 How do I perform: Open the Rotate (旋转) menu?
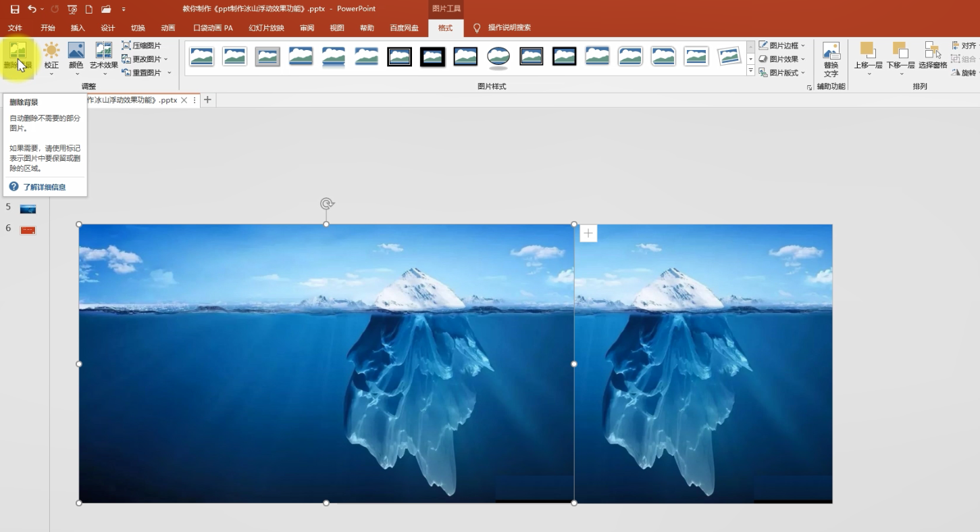pos(964,72)
